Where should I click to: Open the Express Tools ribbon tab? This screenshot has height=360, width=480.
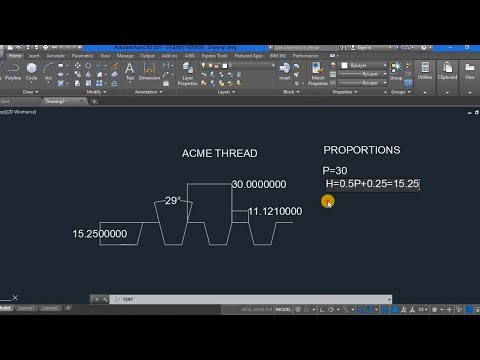coord(214,56)
